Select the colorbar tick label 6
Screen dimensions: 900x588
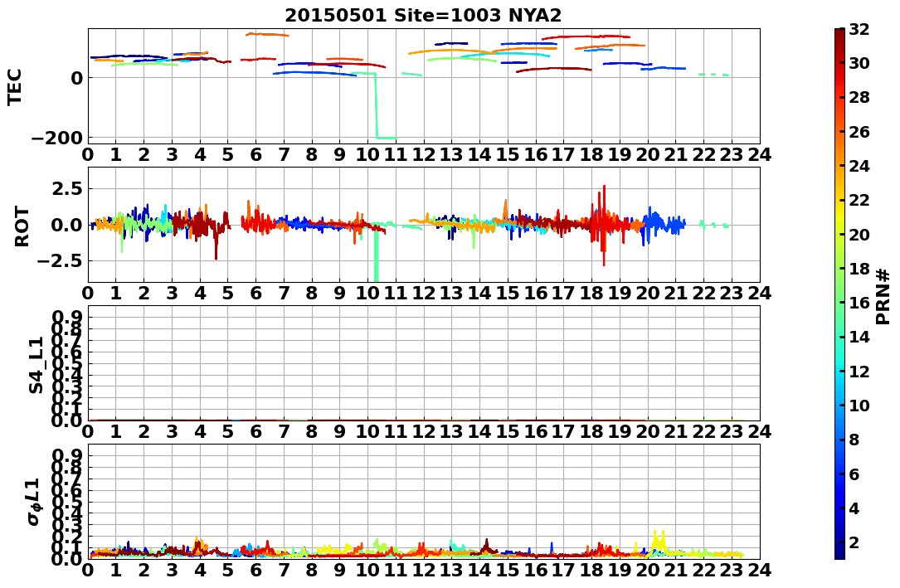[x=854, y=474]
